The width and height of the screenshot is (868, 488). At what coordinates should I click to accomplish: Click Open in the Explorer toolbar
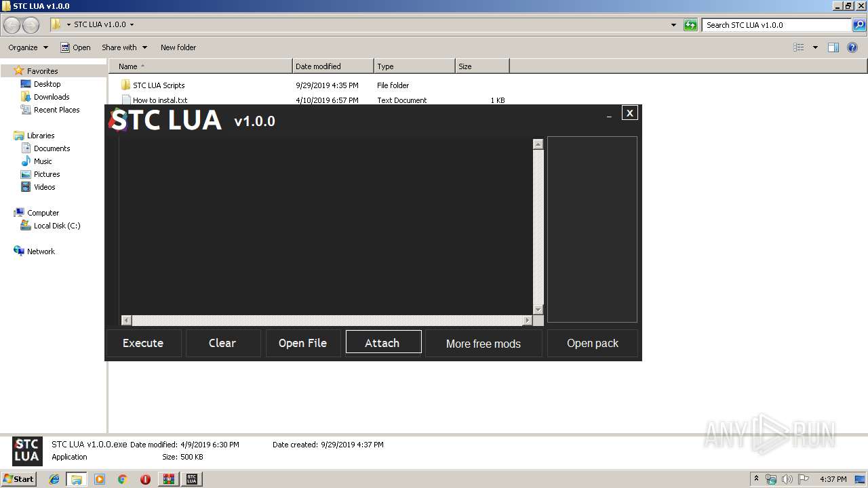(75, 47)
